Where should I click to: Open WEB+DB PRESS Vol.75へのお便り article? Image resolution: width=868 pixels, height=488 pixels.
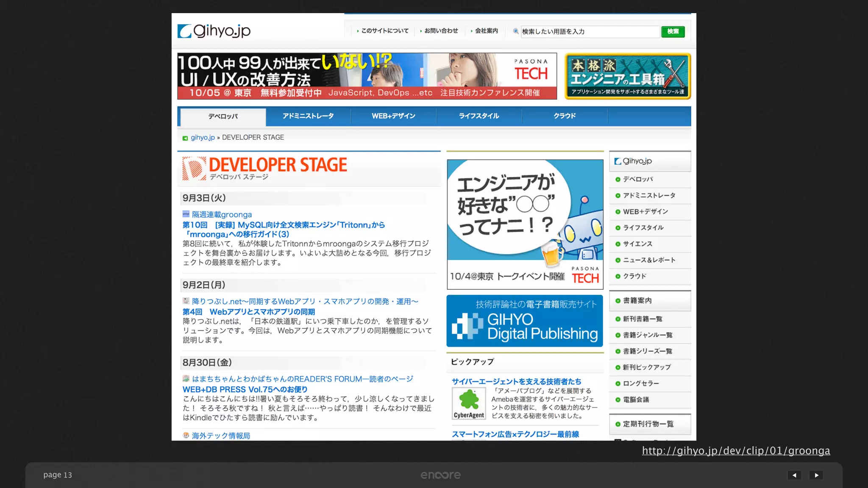click(245, 390)
